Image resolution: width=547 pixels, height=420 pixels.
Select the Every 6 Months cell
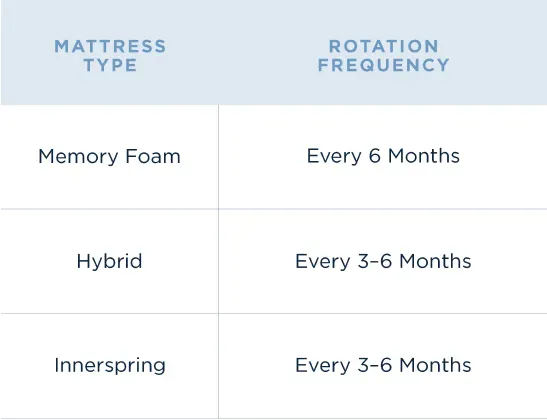[383, 156]
